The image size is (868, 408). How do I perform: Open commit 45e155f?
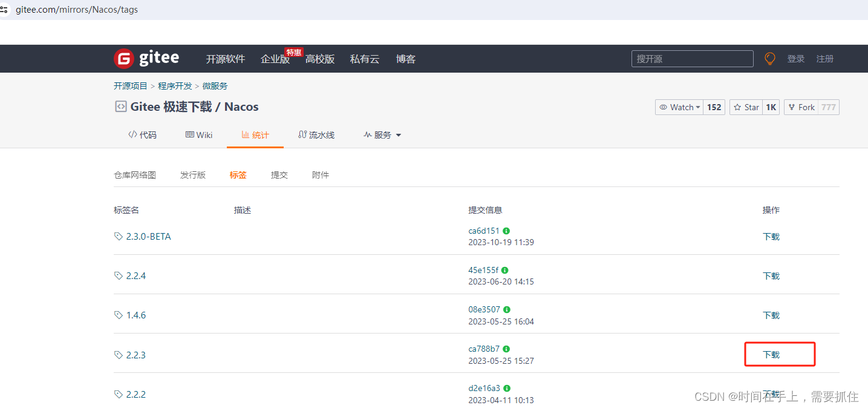(483, 270)
